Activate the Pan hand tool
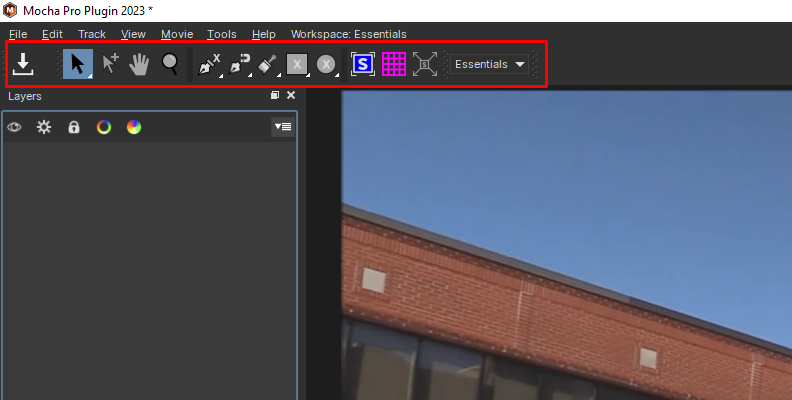This screenshot has height=400, width=792. click(x=139, y=64)
